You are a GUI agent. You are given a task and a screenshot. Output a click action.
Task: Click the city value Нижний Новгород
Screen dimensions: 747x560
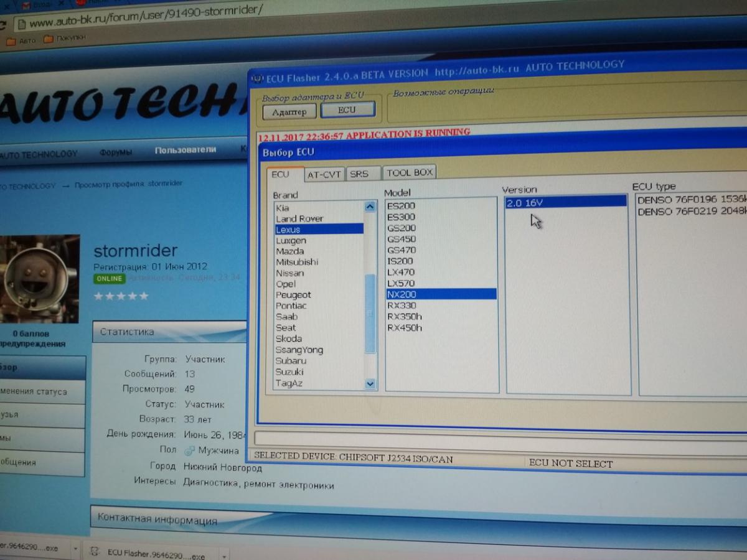coord(222,467)
